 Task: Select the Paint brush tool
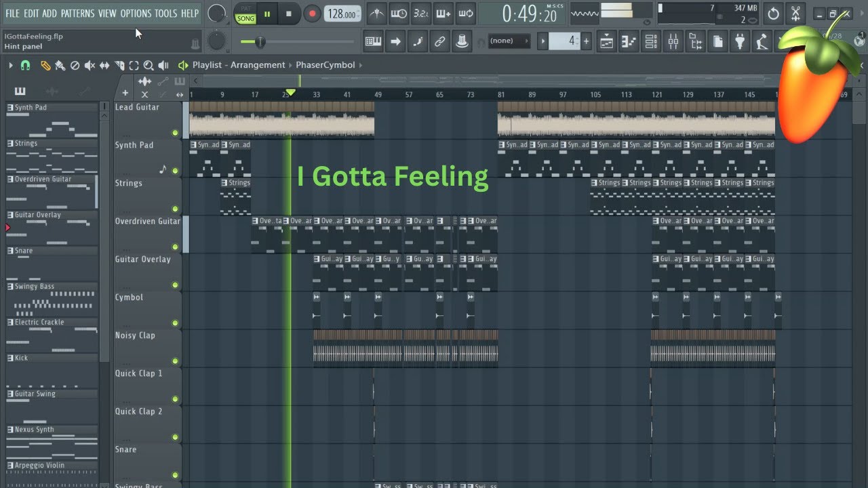pos(60,66)
